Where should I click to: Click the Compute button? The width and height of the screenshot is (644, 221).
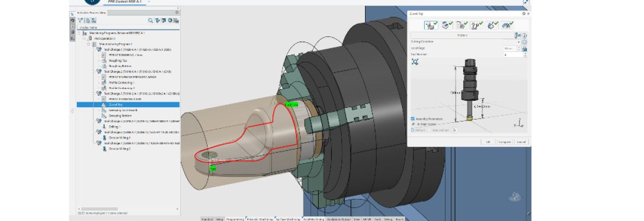coord(504,142)
